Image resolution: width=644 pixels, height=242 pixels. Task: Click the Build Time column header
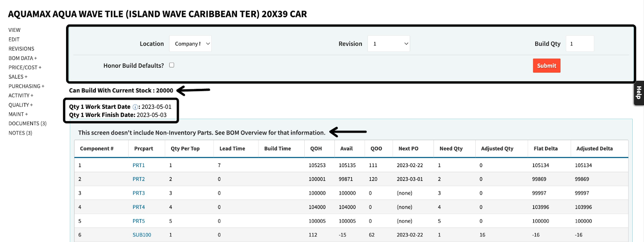pyautogui.click(x=277, y=149)
